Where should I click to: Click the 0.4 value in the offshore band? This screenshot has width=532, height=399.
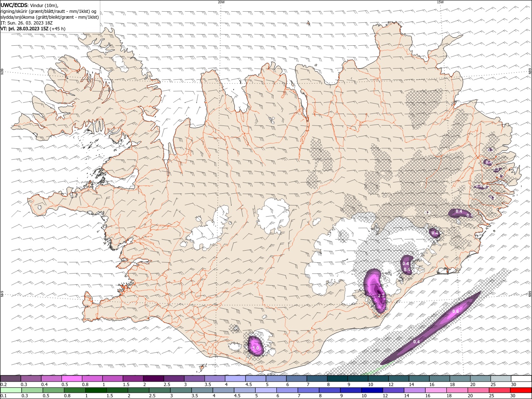416,342
